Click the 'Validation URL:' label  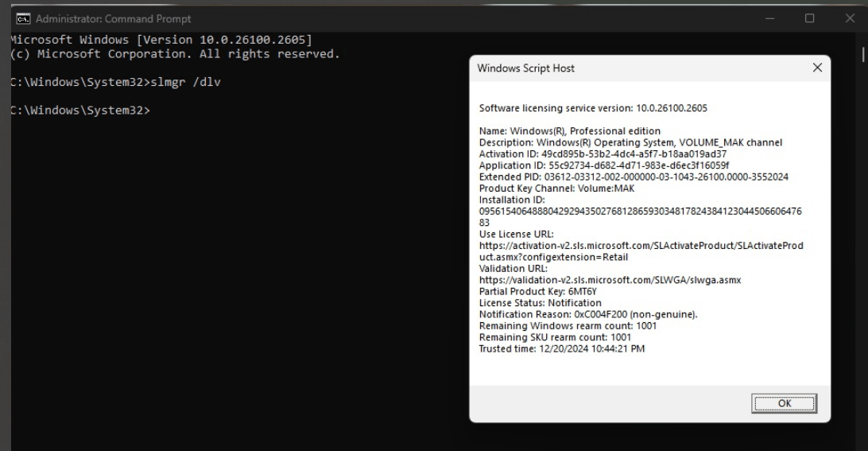pos(513,268)
